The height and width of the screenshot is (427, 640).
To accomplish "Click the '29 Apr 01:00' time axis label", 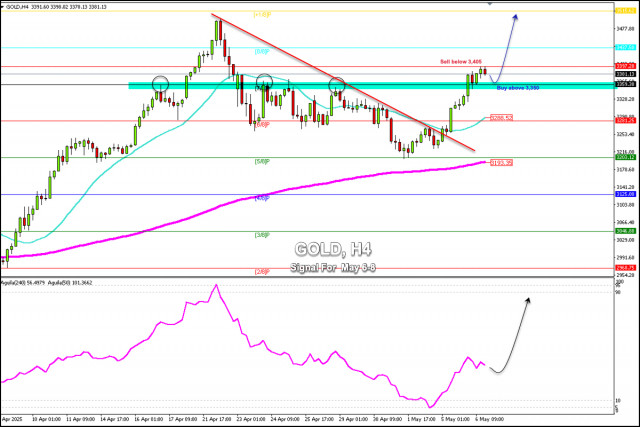I will click(353, 419).
